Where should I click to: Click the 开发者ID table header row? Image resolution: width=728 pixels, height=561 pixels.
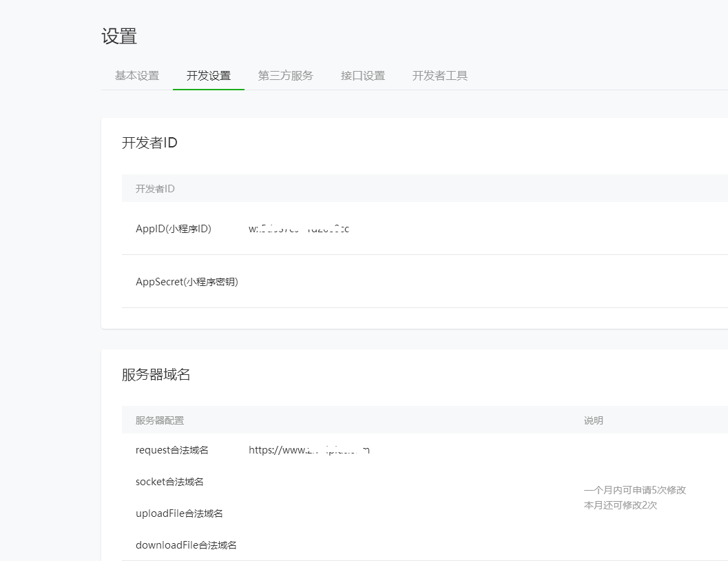[x=155, y=188]
